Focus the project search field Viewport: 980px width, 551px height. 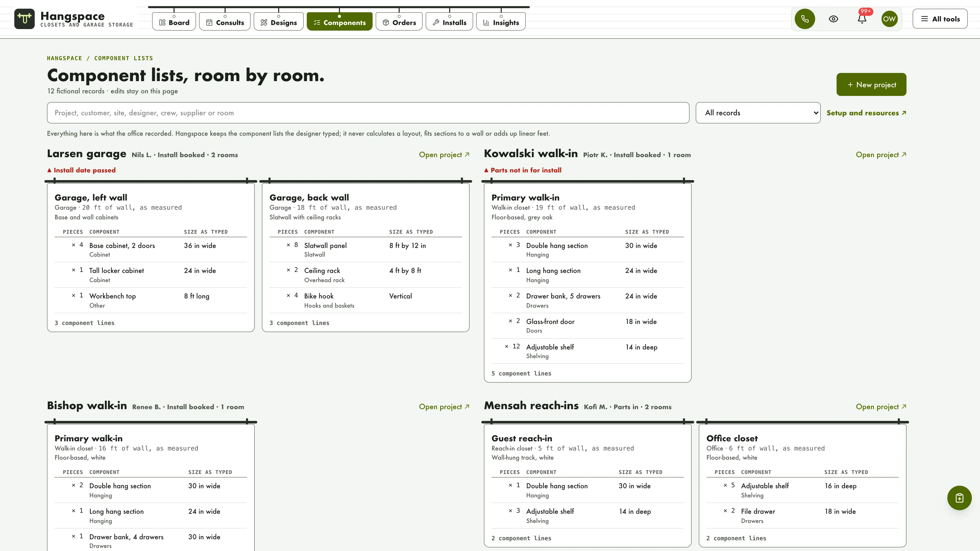click(368, 112)
